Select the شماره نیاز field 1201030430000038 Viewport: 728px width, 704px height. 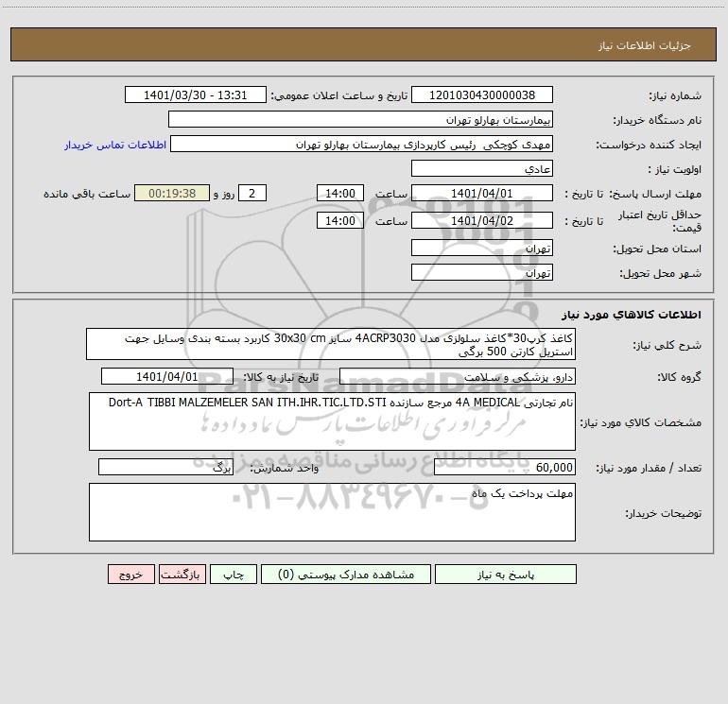[x=482, y=95]
